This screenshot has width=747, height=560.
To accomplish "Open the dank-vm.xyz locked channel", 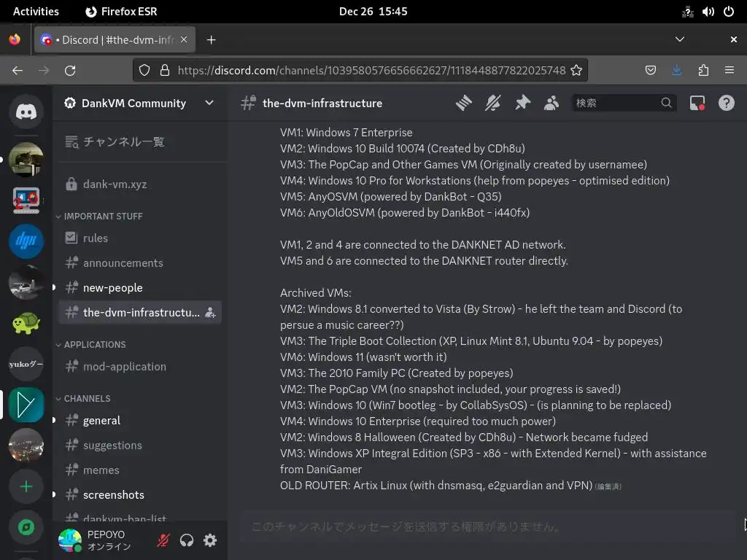I will point(139,184).
